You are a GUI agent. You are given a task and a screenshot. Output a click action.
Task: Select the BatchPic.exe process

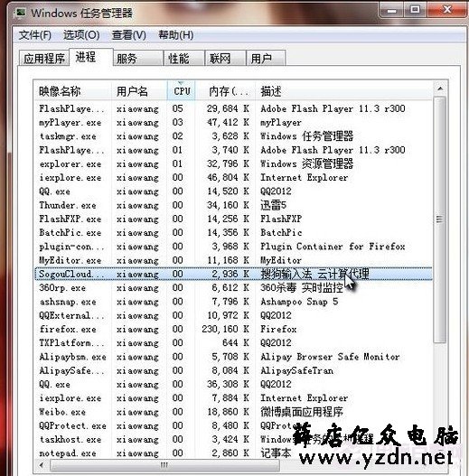pos(233,233)
